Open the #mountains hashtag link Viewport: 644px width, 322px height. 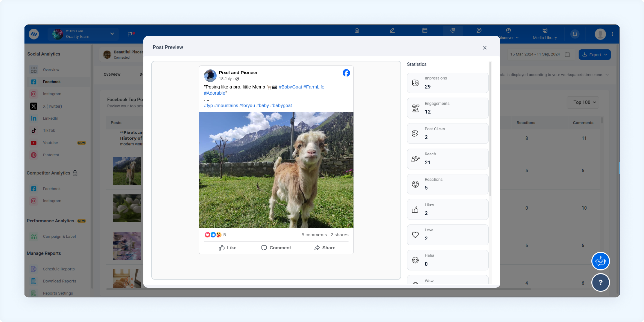[x=226, y=105]
